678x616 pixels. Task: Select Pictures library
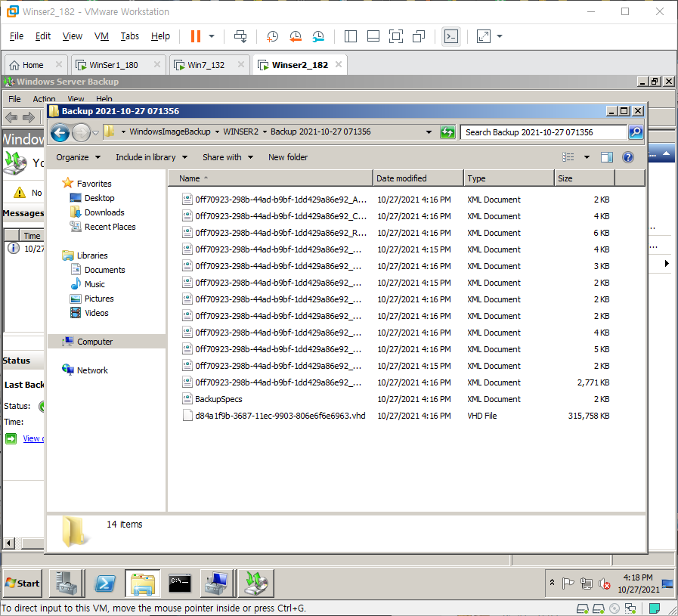pyautogui.click(x=99, y=299)
